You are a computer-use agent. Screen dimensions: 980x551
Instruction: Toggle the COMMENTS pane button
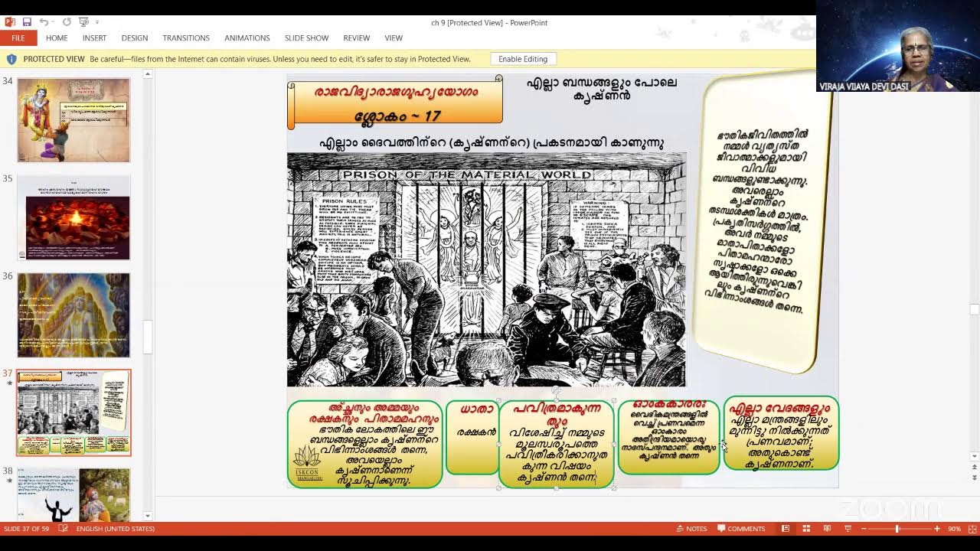741,529
